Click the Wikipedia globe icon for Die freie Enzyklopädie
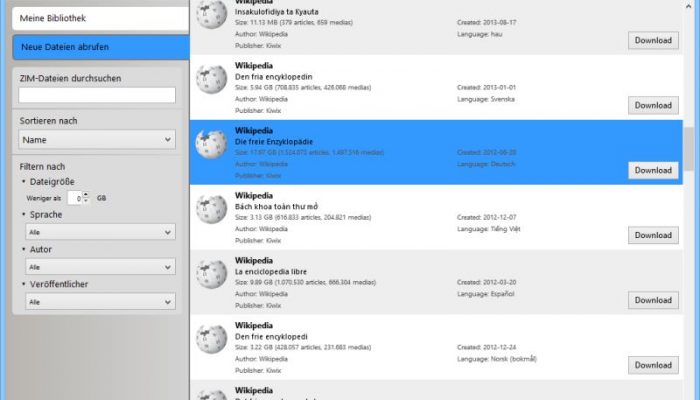This screenshot has height=400, width=700. [x=212, y=144]
